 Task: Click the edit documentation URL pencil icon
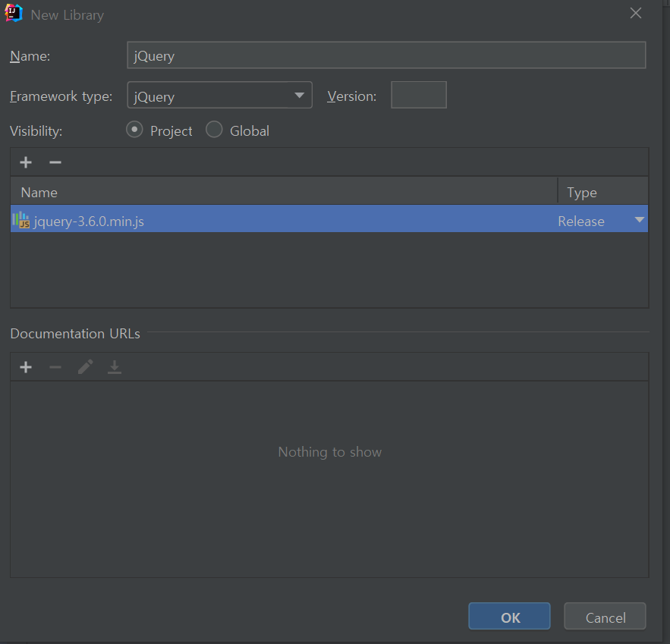[x=85, y=367]
